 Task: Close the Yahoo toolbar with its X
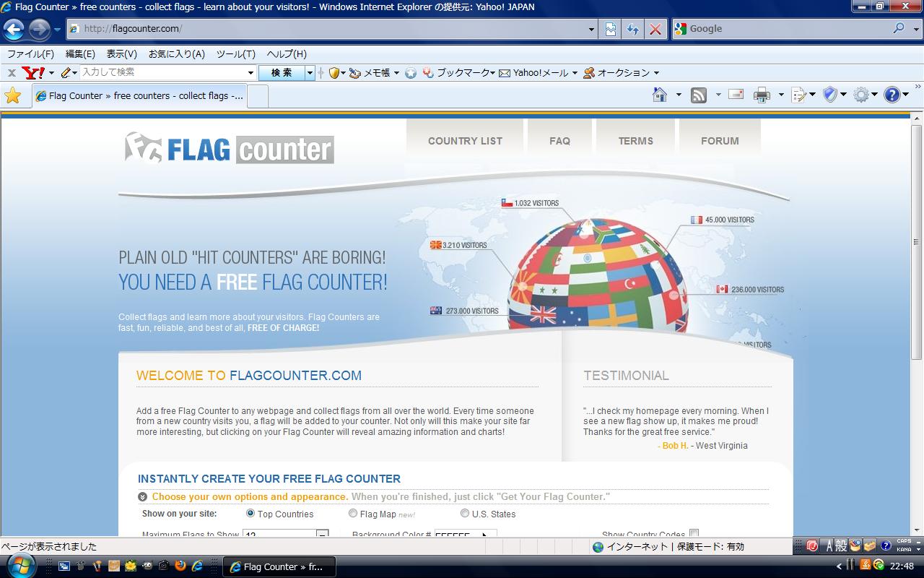tap(12, 73)
